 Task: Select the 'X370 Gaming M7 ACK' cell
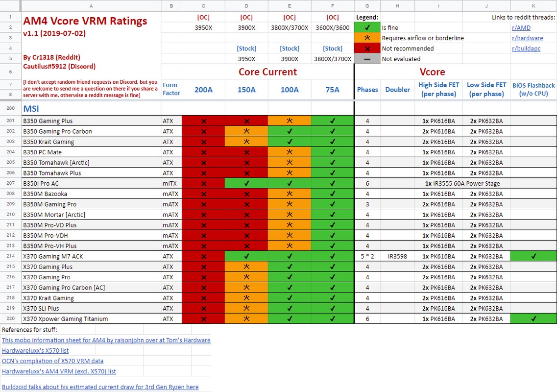pos(91,256)
